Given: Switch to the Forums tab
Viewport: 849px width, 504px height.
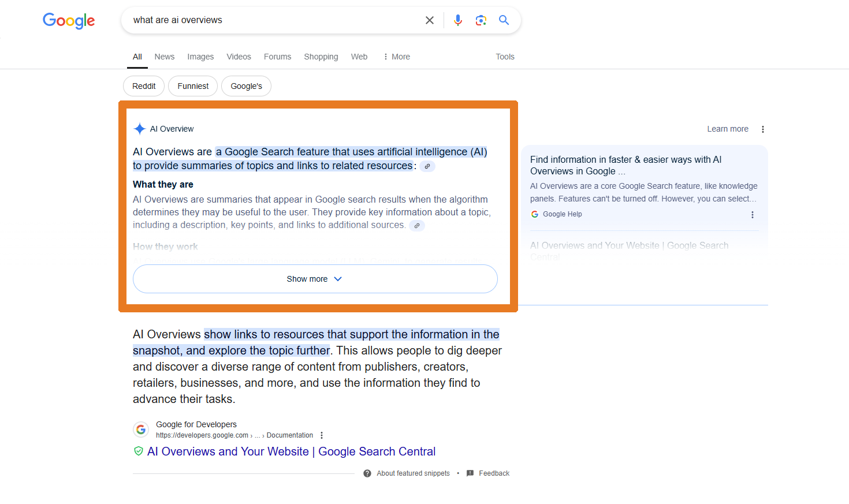Looking at the screenshot, I should pyautogui.click(x=278, y=57).
